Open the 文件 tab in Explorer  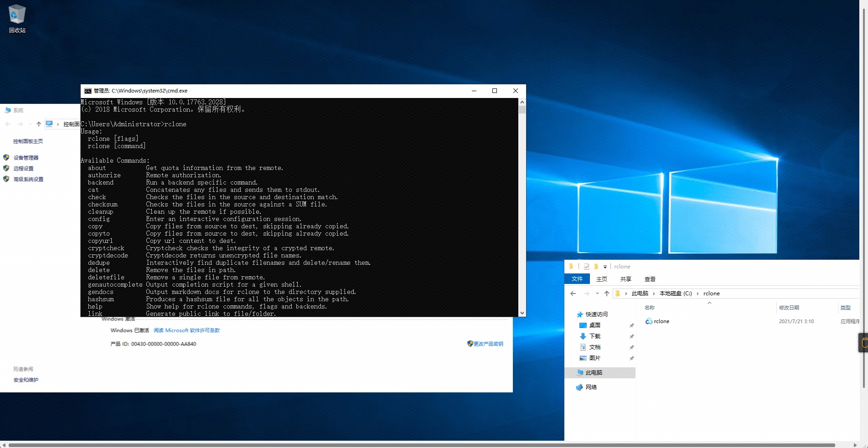tap(577, 279)
